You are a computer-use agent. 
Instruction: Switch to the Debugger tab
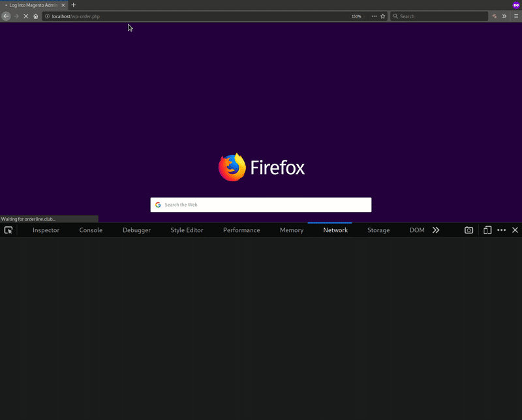(x=136, y=230)
